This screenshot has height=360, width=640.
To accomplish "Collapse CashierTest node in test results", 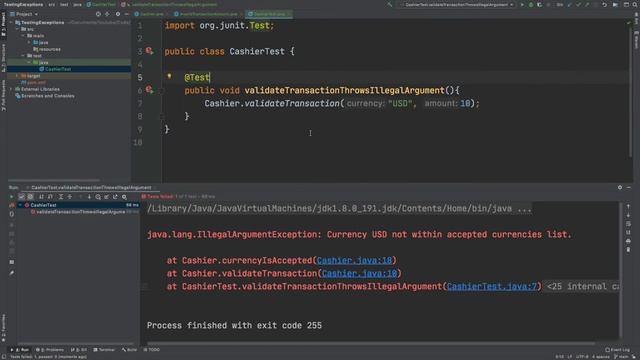I will point(20,205).
